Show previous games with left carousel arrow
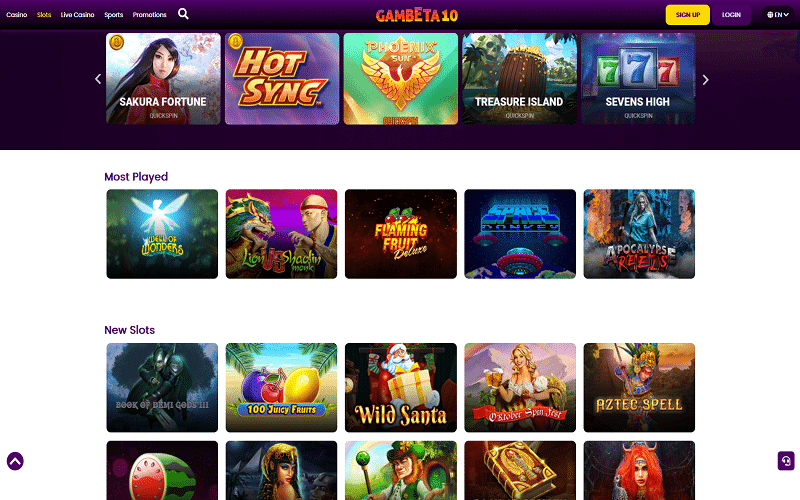 point(98,79)
